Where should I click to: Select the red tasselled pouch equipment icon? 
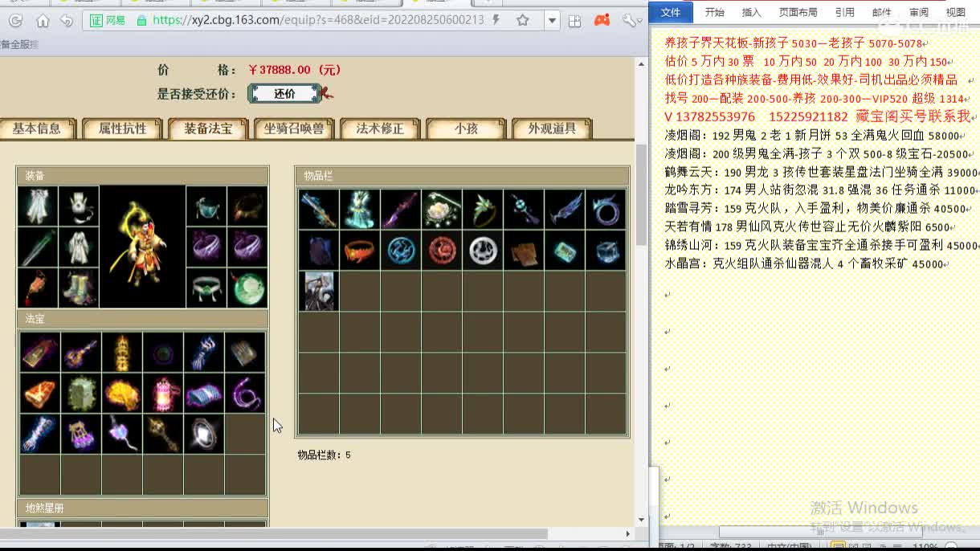(x=38, y=288)
